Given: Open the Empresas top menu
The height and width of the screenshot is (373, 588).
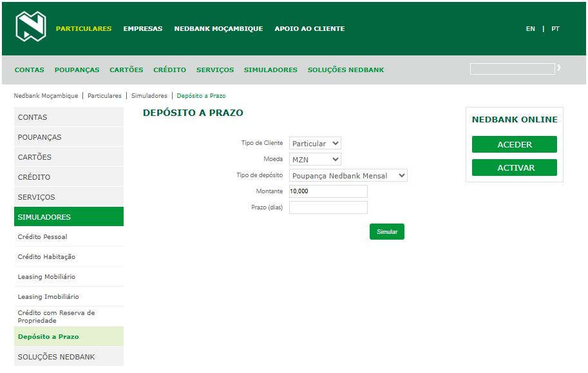Looking at the screenshot, I should (143, 28).
